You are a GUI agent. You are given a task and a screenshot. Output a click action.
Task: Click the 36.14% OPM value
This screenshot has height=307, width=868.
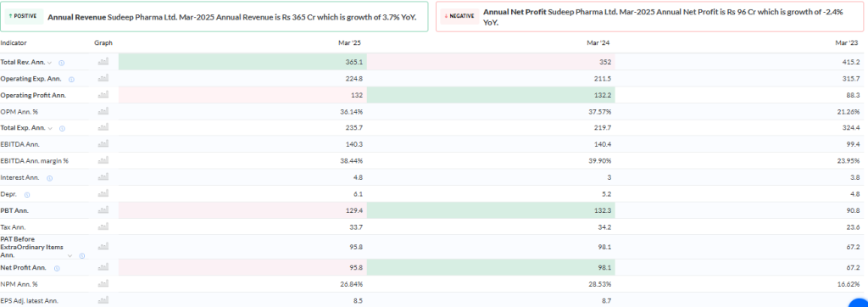click(x=352, y=112)
